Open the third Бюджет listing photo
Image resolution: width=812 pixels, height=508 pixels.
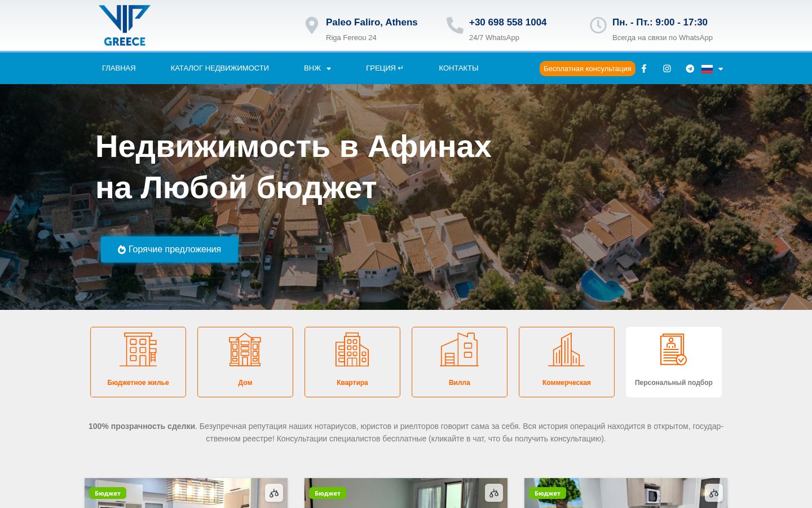[626, 493]
